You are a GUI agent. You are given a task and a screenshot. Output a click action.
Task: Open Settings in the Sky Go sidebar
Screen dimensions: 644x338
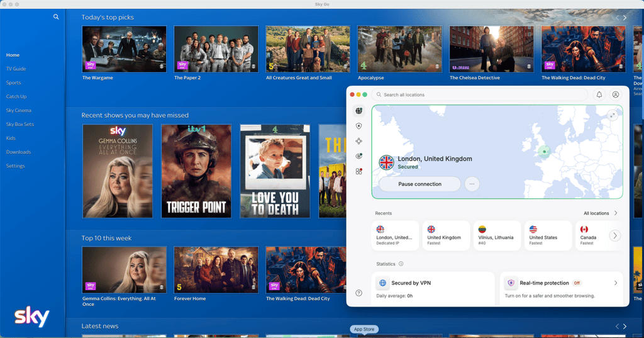pos(16,166)
